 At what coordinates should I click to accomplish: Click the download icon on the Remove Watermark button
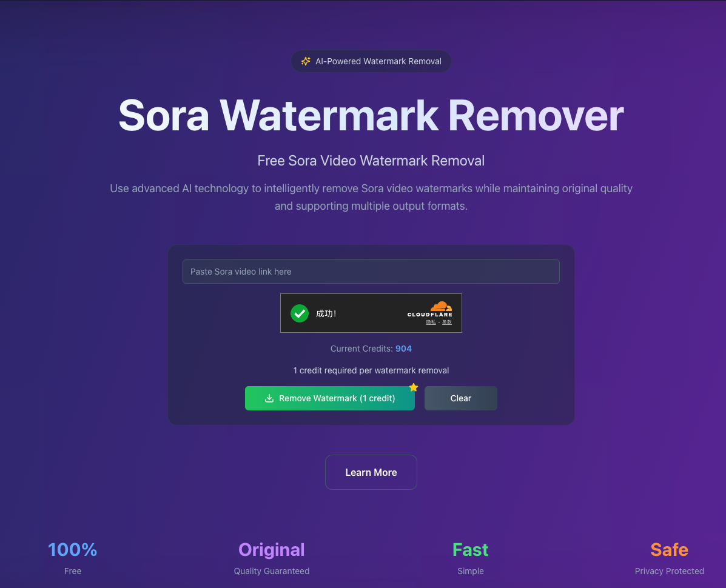click(269, 398)
